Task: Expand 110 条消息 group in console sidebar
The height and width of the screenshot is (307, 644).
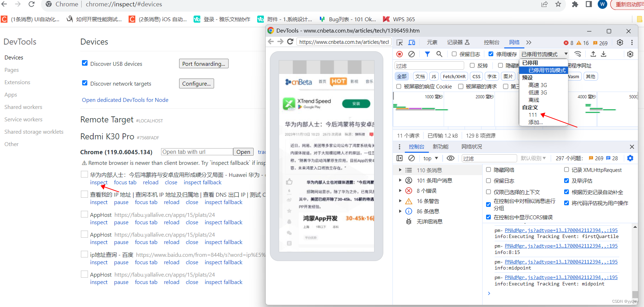Action: tap(400, 170)
